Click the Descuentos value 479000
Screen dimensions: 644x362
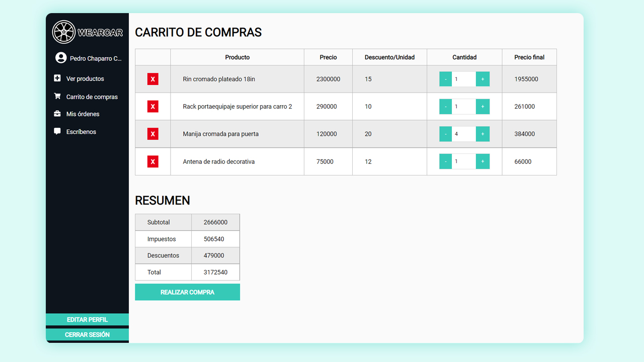pyautogui.click(x=214, y=255)
